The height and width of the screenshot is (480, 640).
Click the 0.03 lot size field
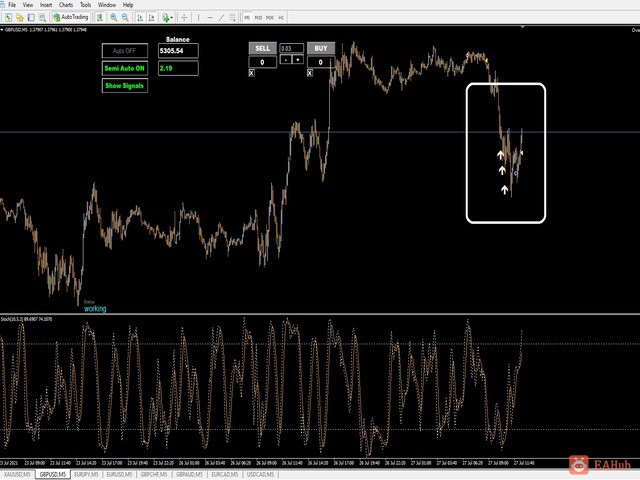point(292,48)
